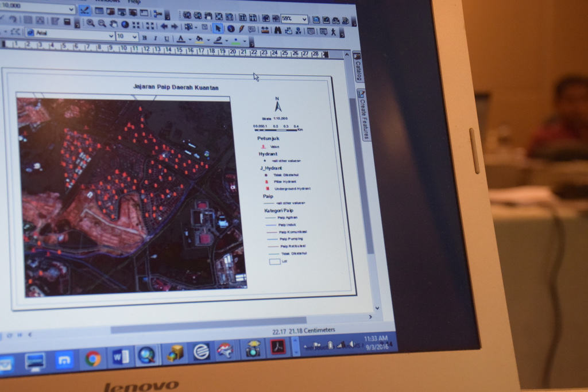Open the Table Of Contents window
This screenshot has height=392, width=588.
pos(99,11)
